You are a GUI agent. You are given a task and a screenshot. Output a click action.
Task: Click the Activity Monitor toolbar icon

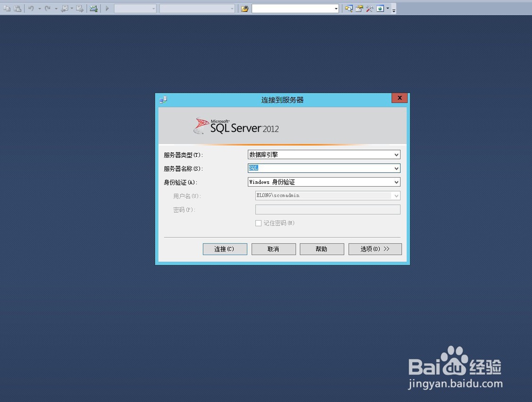[94, 9]
